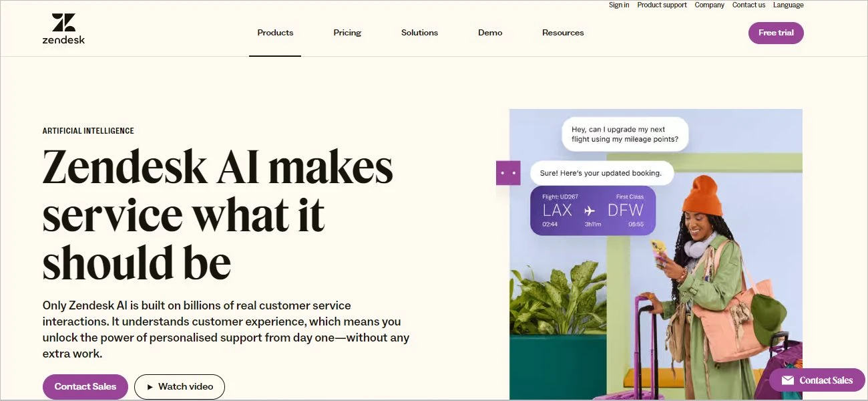Click the 'Sure! Here's your updated booking' bubble
The width and height of the screenshot is (868, 401).
602,173
